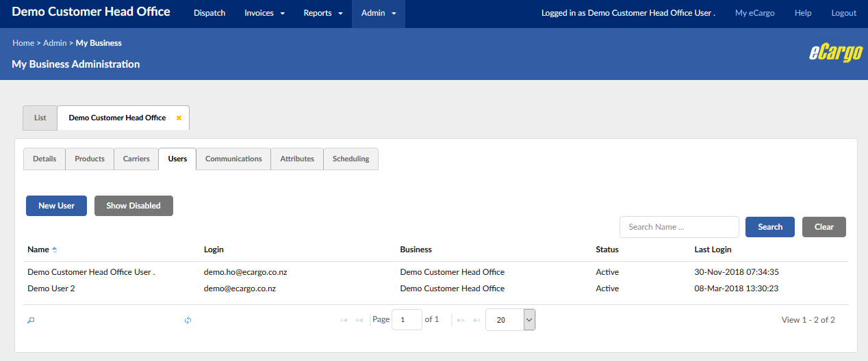Select the Users tab
Image resolution: width=868 pixels, height=361 pixels.
point(177,159)
